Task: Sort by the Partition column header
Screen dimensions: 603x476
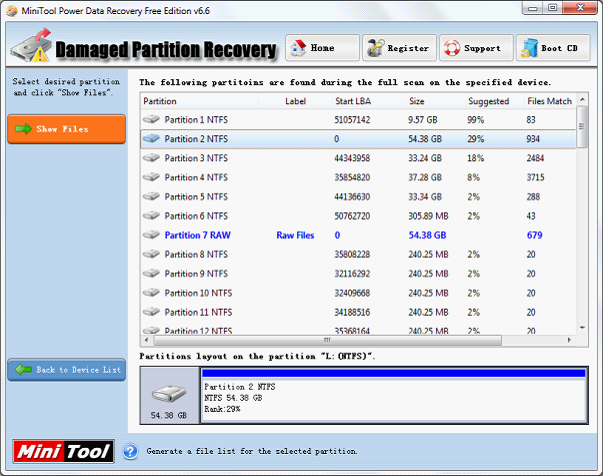Action: click(x=199, y=101)
